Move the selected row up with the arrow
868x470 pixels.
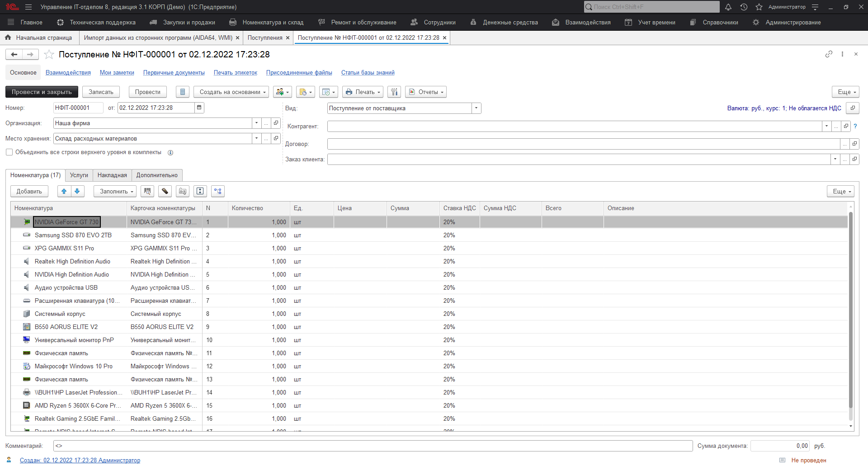pos(64,191)
